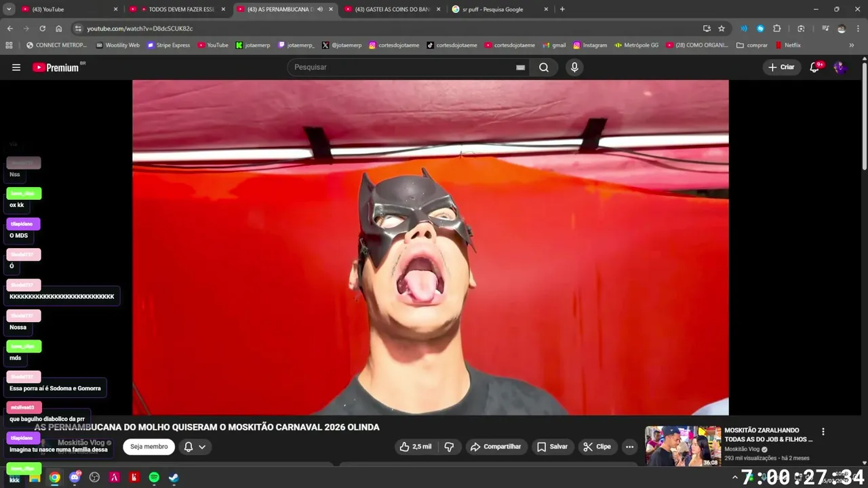
Task: Click the magnifier search button
Action: pyautogui.click(x=544, y=67)
